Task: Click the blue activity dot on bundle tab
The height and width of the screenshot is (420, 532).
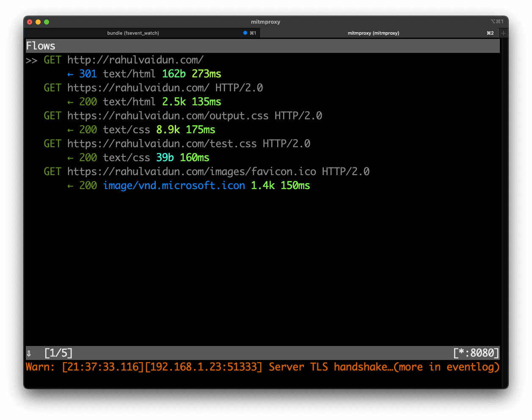Action: [245, 33]
